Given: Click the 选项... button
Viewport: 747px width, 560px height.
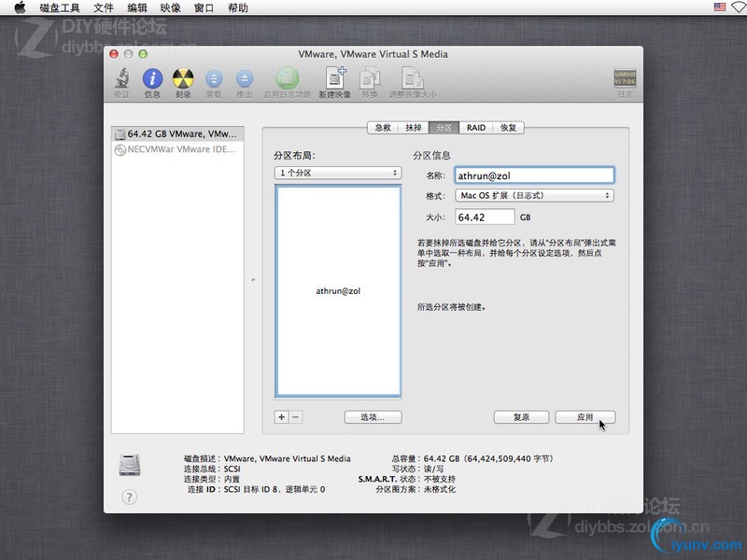Looking at the screenshot, I should point(373,417).
